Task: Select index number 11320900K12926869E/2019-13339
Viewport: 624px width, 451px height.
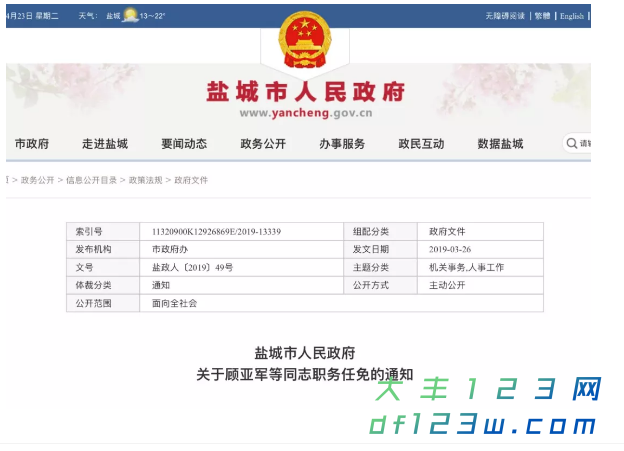Action: (x=216, y=232)
